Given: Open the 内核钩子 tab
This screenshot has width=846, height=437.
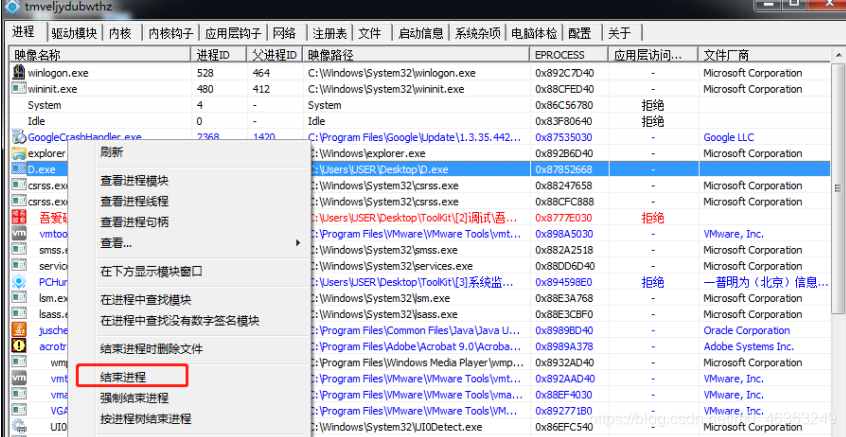Looking at the screenshot, I should click(170, 33).
